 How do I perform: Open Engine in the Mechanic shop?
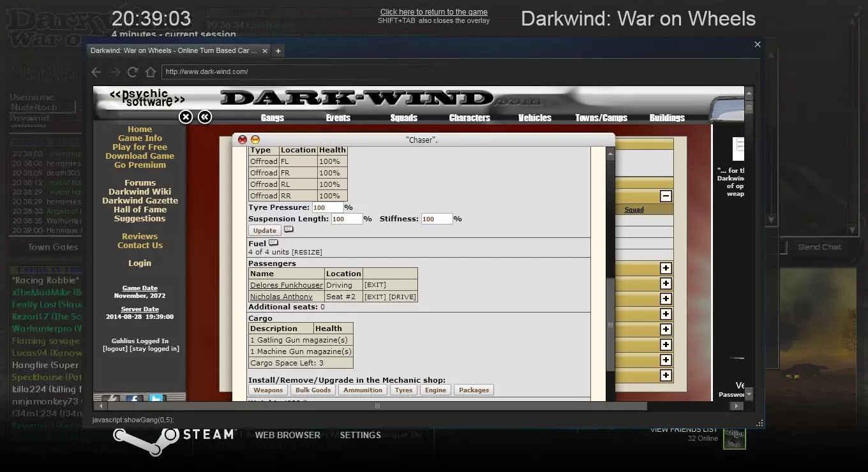point(436,390)
